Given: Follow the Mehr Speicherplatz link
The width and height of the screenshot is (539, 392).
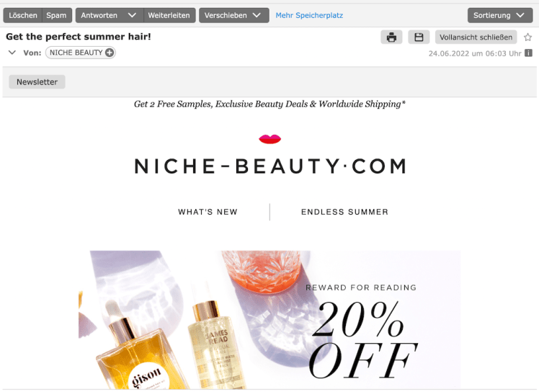Looking at the screenshot, I should coord(309,15).
